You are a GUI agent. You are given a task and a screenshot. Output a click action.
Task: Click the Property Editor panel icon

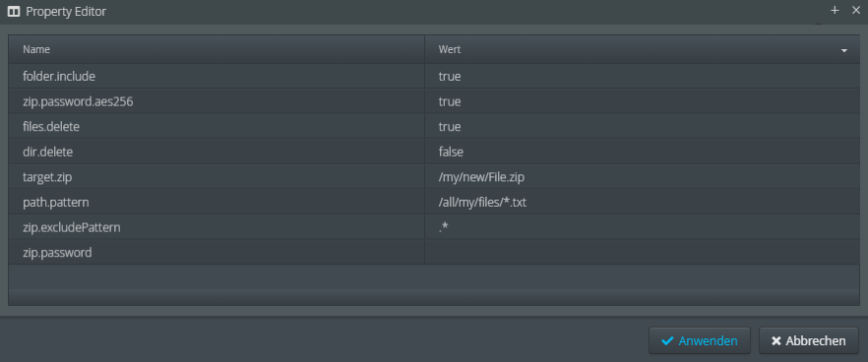click(14, 12)
